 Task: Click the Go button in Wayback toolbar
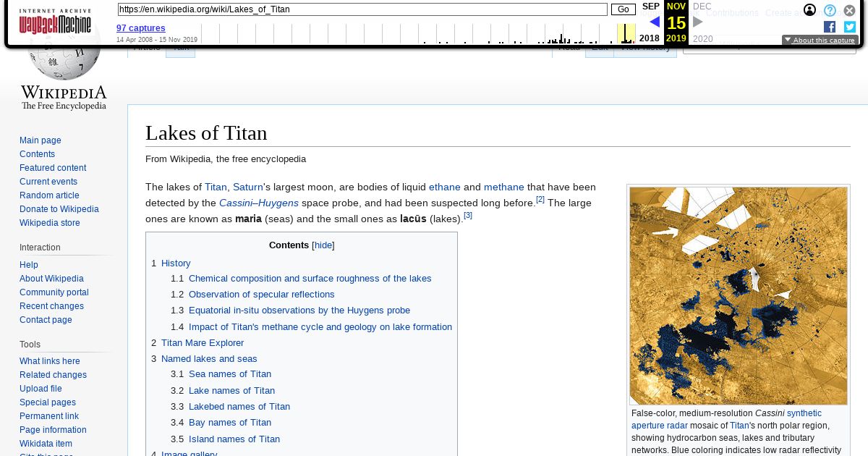[x=623, y=9]
